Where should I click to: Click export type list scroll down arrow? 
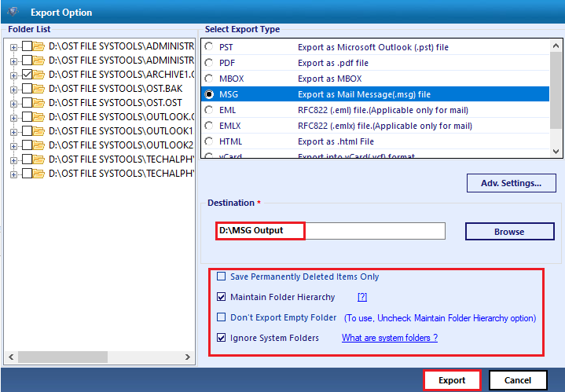coord(556,152)
